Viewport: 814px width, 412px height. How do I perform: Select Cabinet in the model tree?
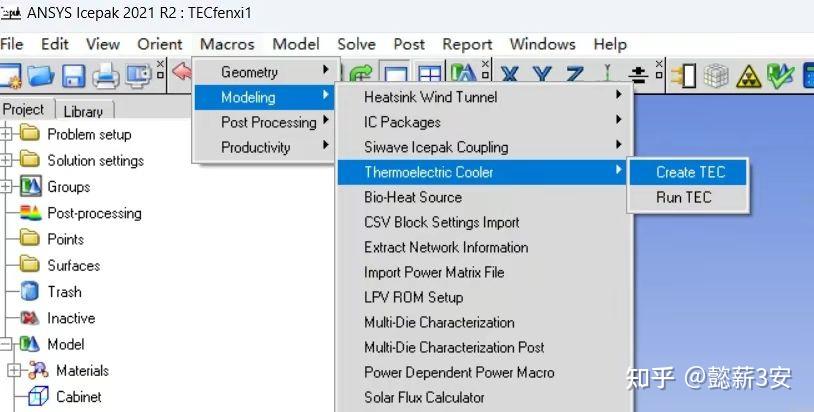tap(78, 396)
